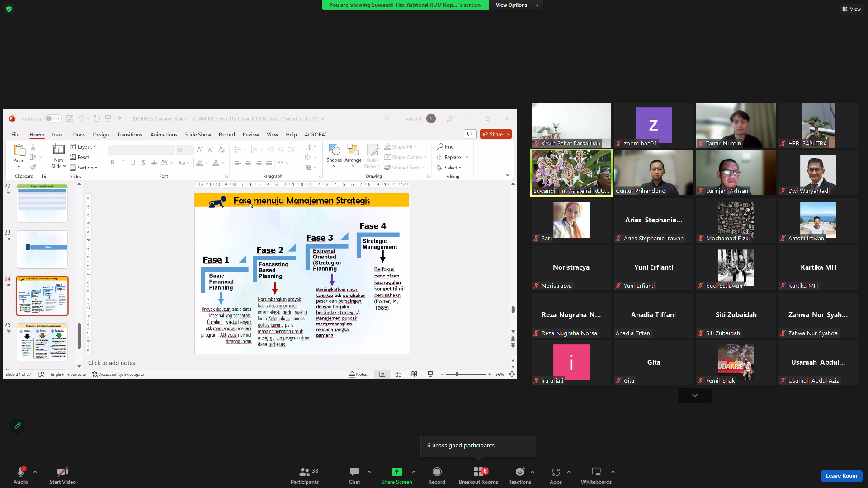Viewport: 868px width, 488px height.
Task: Open the Slide Show tab
Action: (x=198, y=135)
